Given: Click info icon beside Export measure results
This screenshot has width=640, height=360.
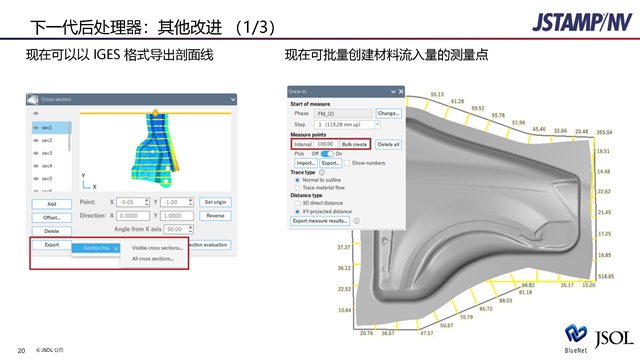Looking at the screenshot, I should coord(356,221).
